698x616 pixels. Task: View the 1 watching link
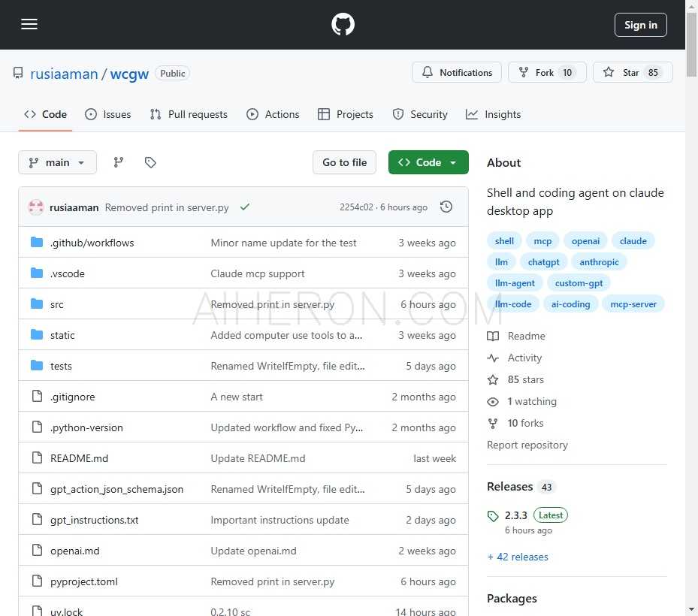click(521, 401)
